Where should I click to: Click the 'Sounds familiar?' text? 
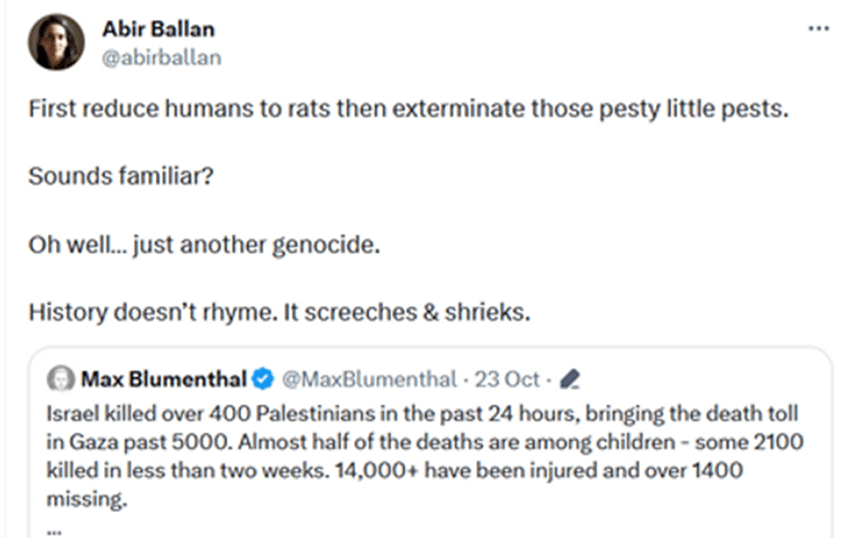click(x=121, y=176)
